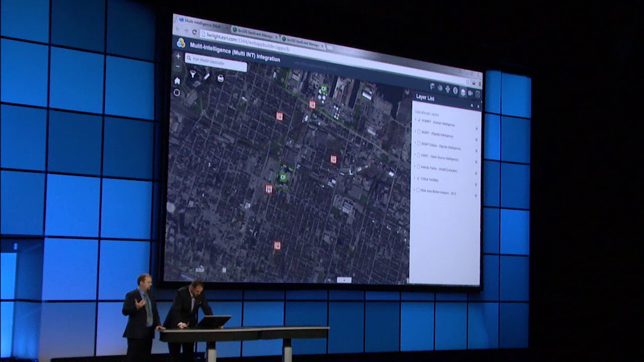Open the print widget
Screen dimensions: 644x362
(x=220, y=78)
